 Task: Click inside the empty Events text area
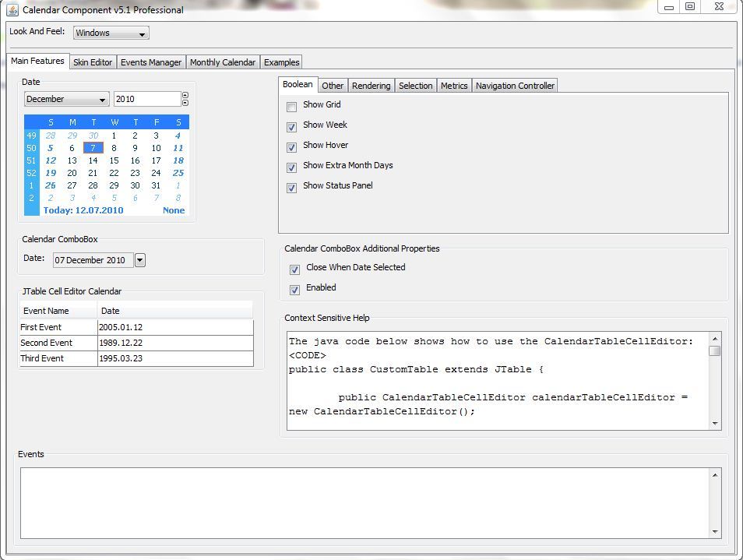[x=364, y=503]
